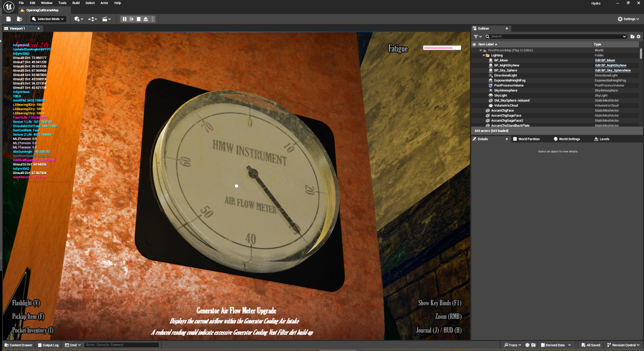The height and width of the screenshot is (351, 644).
Task: Switch to the Details tab
Action: tap(483, 139)
